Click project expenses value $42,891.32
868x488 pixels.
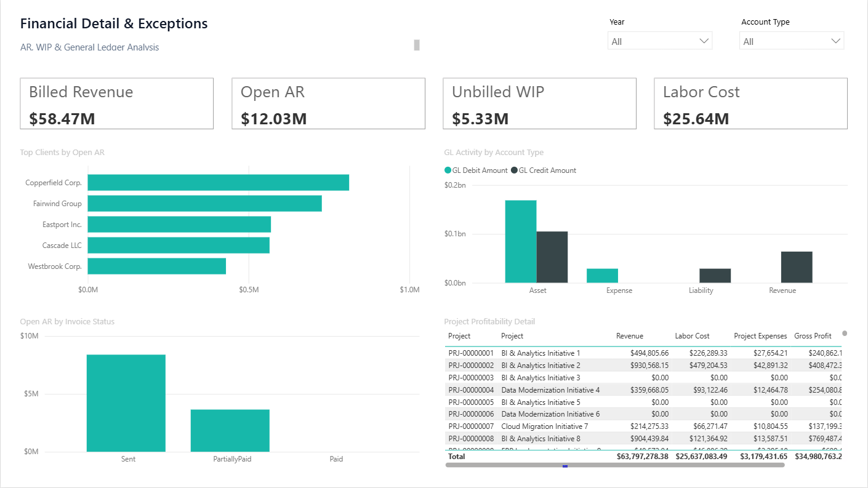[x=770, y=366]
